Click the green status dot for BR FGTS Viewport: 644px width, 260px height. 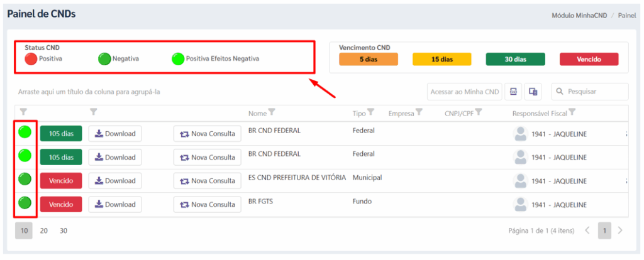(x=25, y=203)
